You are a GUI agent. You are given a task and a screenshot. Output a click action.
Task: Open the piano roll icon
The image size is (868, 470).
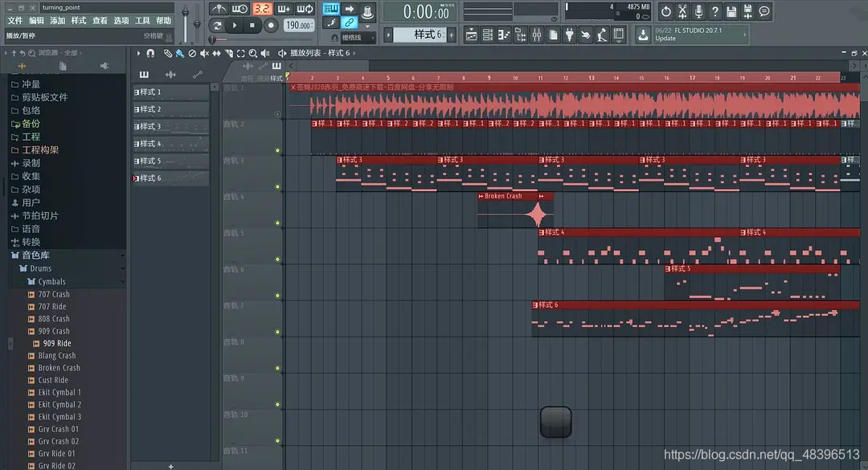pos(504,35)
